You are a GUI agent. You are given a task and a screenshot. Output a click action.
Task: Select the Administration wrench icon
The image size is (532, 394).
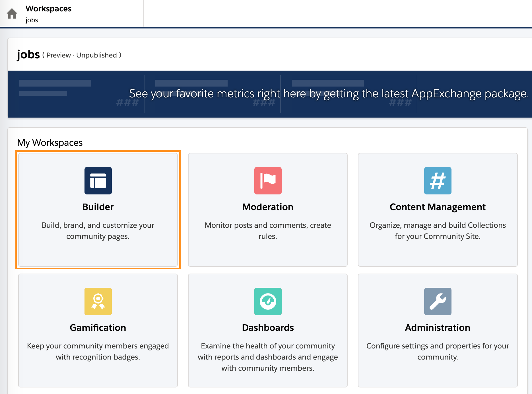[x=437, y=301]
